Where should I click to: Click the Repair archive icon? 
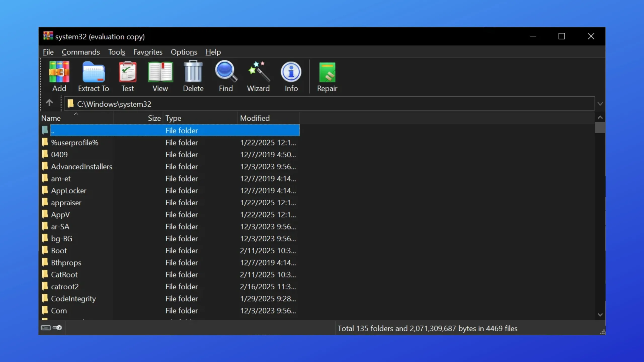(x=327, y=72)
